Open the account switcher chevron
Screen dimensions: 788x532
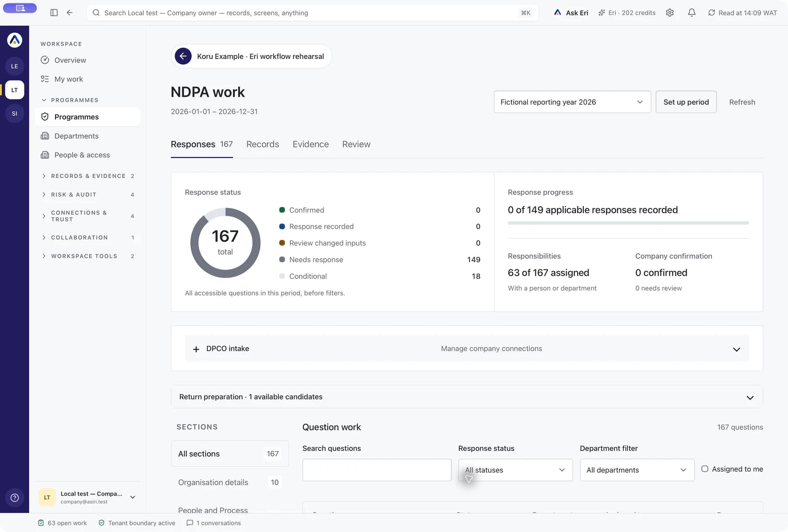click(133, 497)
